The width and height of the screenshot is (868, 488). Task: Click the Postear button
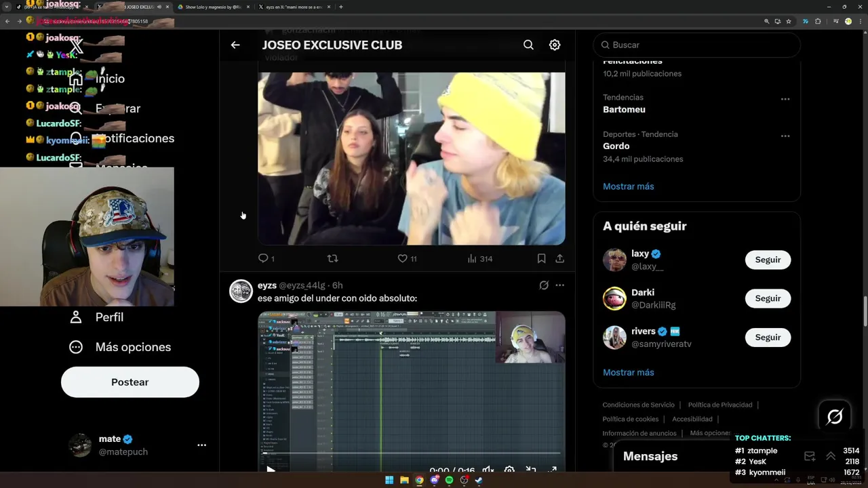pyautogui.click(x=130, y=382)
